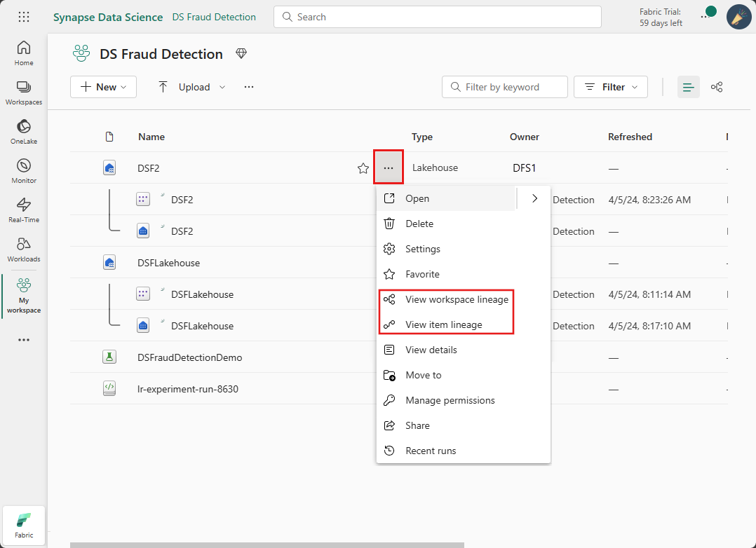Screen dimensions: 756x548
Task: Click DSFraudDetectionDemo experiment icon
Action: point(109,357)
